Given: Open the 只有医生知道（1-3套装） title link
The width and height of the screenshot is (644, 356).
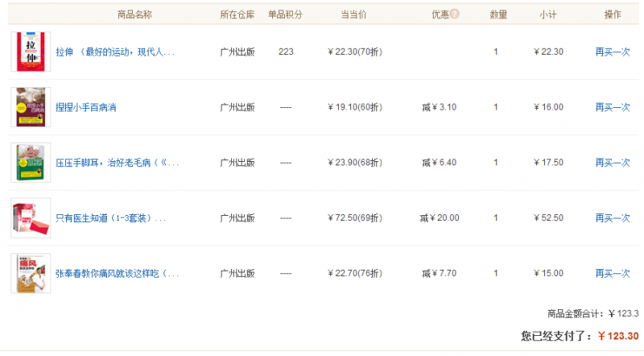Looking at the screenshot, I should click(110, 218).
